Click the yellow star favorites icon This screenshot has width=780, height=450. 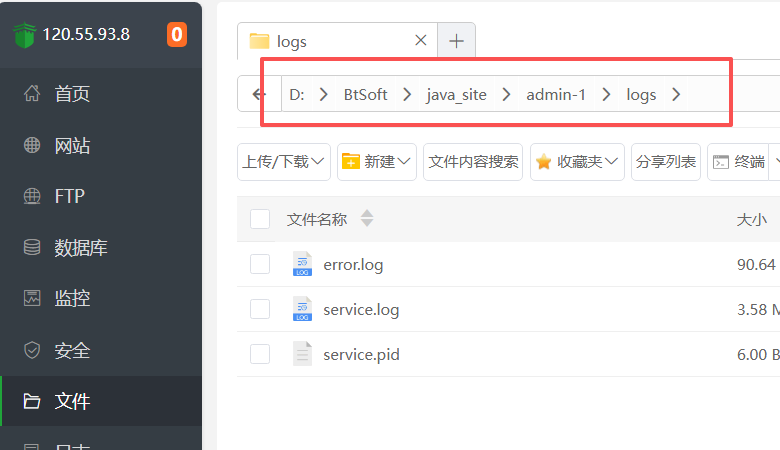point(544,161)
